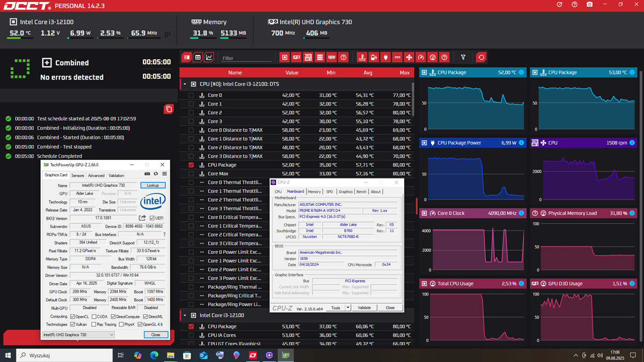Switch to the Validation tab in GPU-Z
Image resolution: width=644 pixels, height=362 pixels.
116,175
